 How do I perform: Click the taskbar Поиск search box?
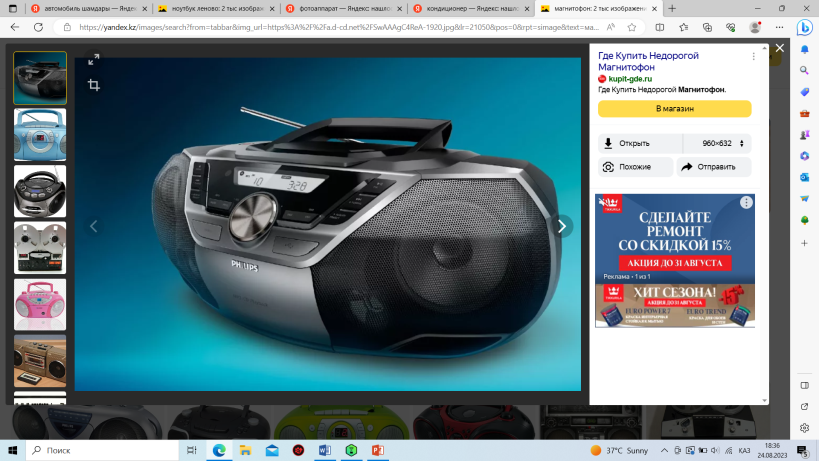tap(102, 450)
